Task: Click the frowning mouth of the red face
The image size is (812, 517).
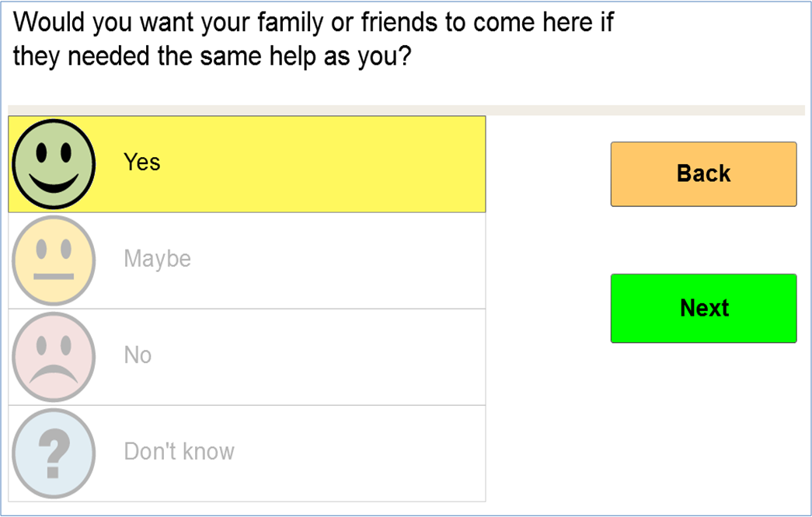Action: pyautogui.click(x=54, y=374)
